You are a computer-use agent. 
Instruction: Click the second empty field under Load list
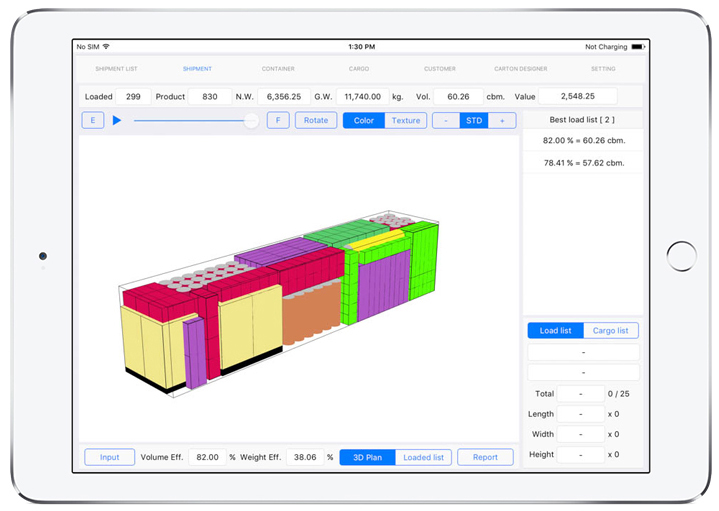tap(583, 372)
